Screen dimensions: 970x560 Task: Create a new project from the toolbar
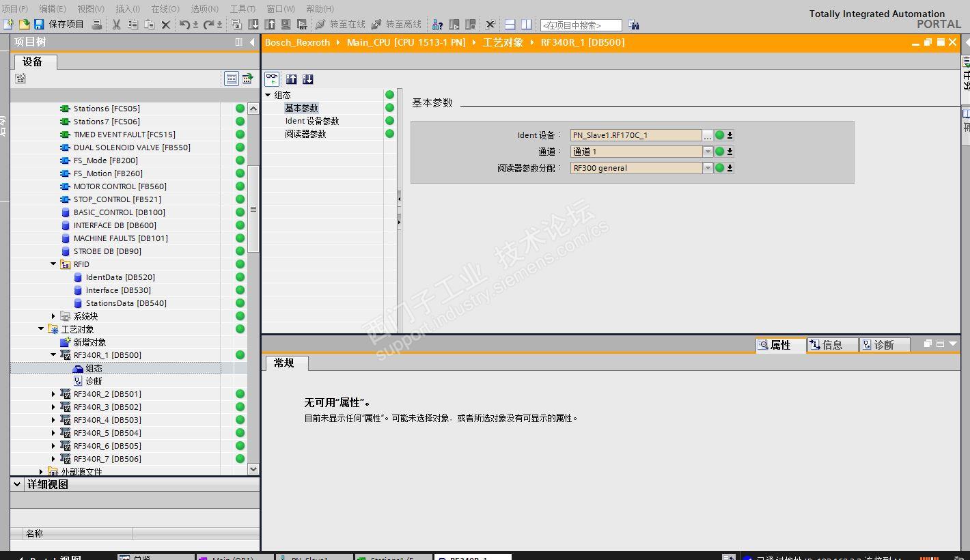(8, 25)
